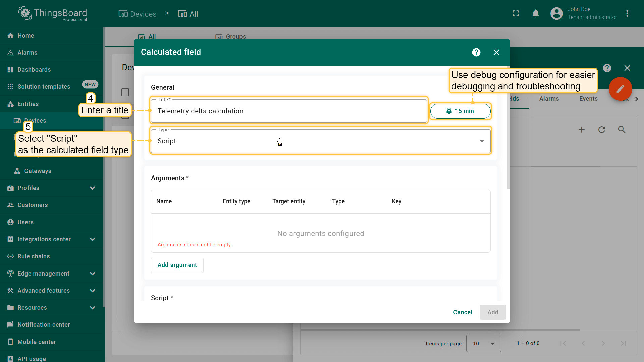Toggle the 15 min debug button
Screen dimensions: 644x362
pyautogui.click(x=460, y=111)
